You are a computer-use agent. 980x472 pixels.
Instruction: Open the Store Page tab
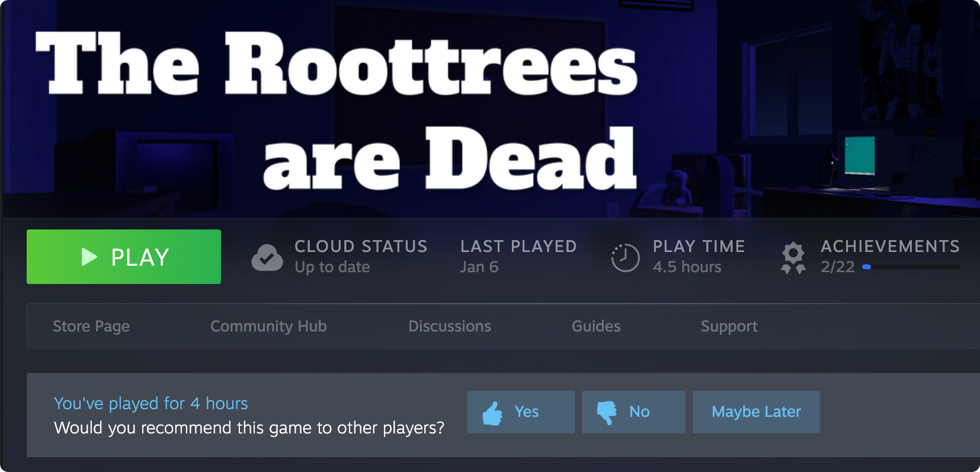point(91,326)
